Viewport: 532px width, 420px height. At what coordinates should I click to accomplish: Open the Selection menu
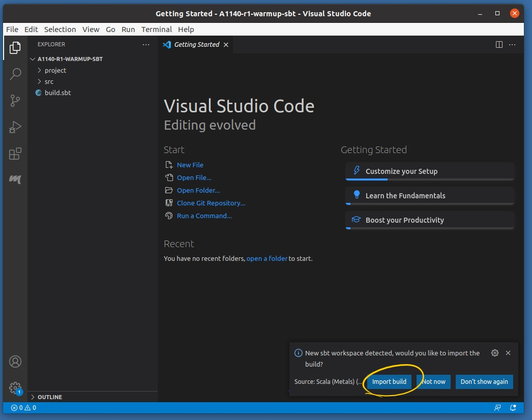(60, 29)
